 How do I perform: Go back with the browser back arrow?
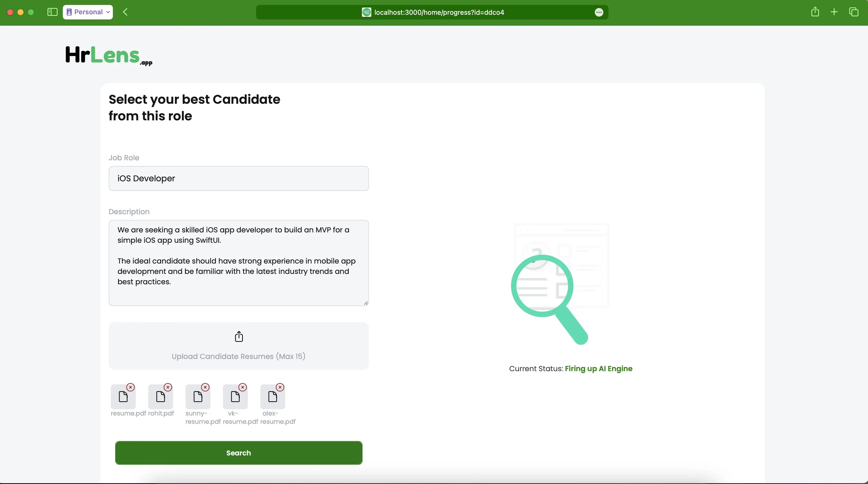pyautogui.click(x=125, y=12)
